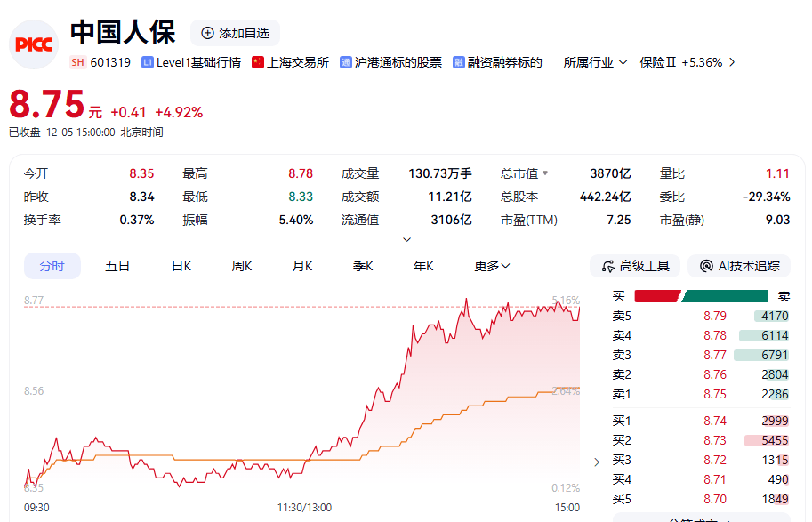Click the 卖1 row price 8.75
Viewport: 812px width, 522px height.
coord(715,395)
